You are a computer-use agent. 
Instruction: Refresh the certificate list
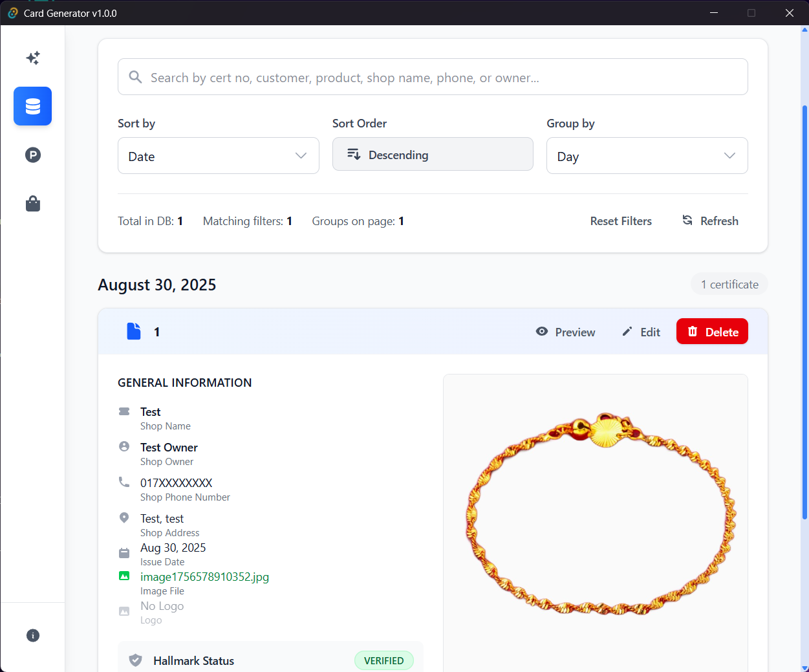[710, 221]
